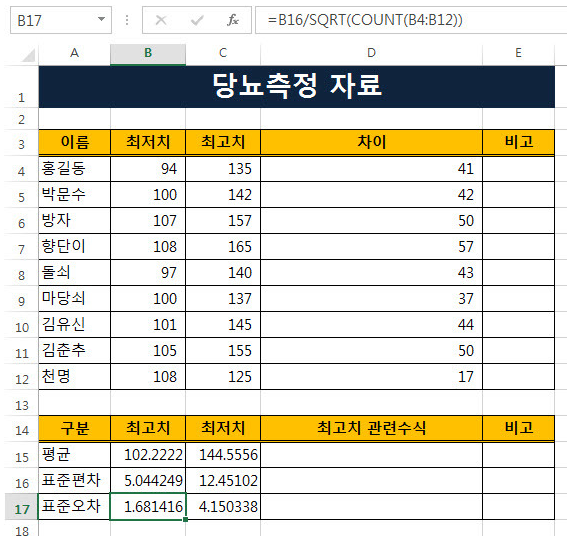Screen dimensions: 567x541
Task: Click the 구분 header cell
Action: pyautogui.click(x=74, y=428)
